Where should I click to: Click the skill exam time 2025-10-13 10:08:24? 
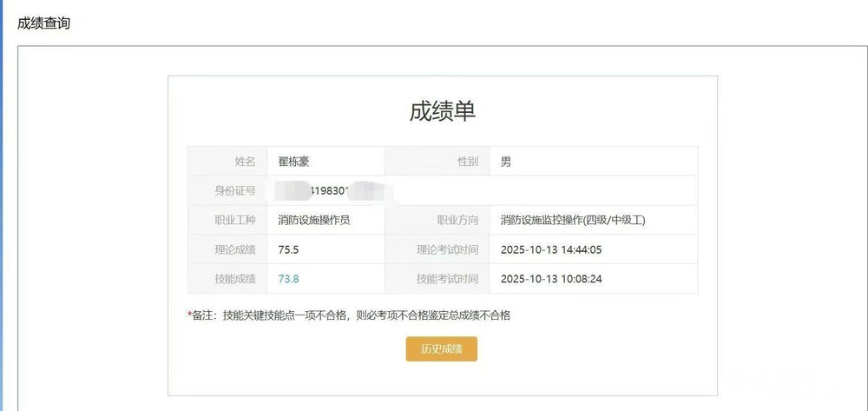point(551,279)
